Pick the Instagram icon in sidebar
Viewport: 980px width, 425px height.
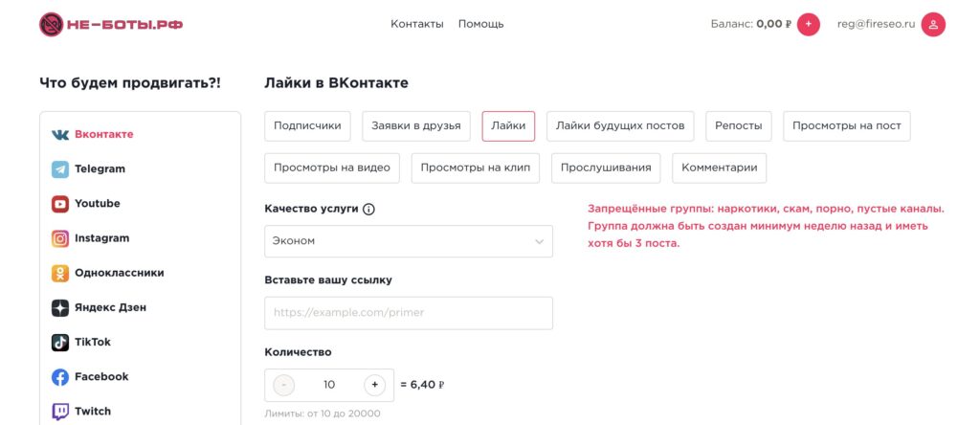[60, 238]
